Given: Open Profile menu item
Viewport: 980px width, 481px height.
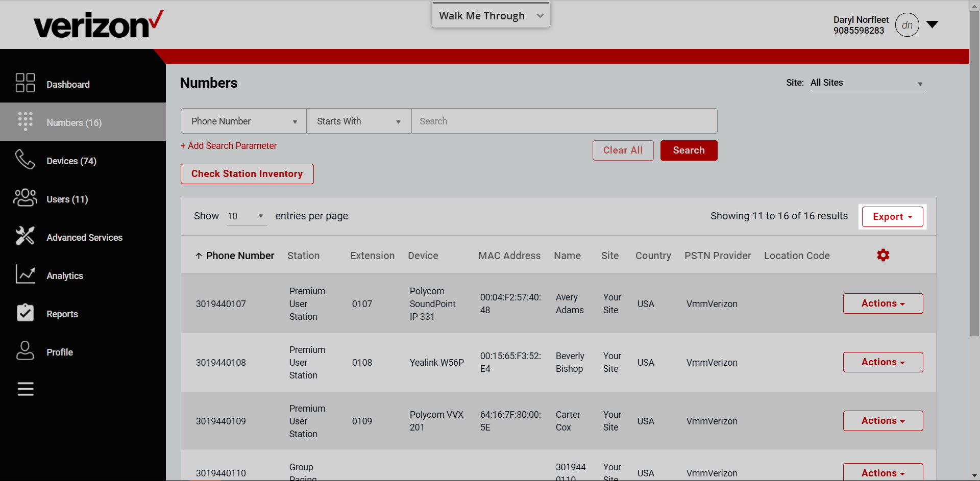Looking at the screenshot, I should click(x=83, y=351).
